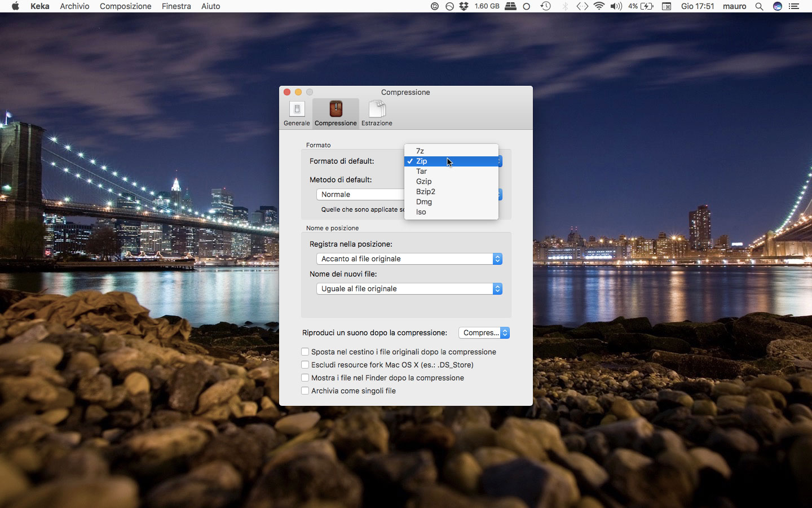Select Dmg in the format menu
The image size is (812, 508).
(424, 202)
